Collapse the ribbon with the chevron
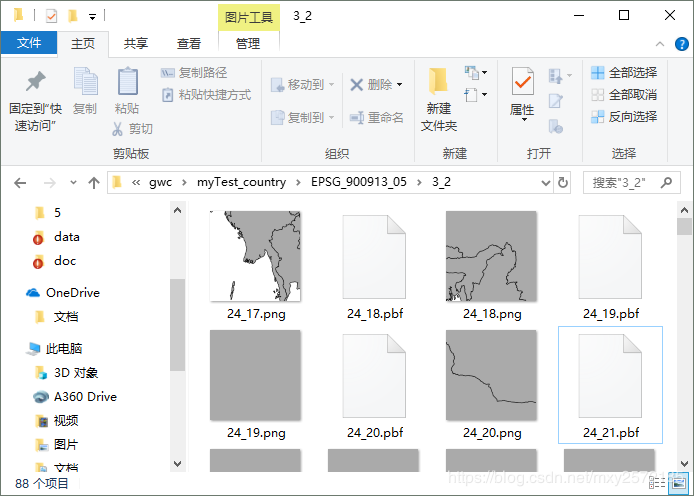This screenshot has width=694, height=496. tap(660, 44)
